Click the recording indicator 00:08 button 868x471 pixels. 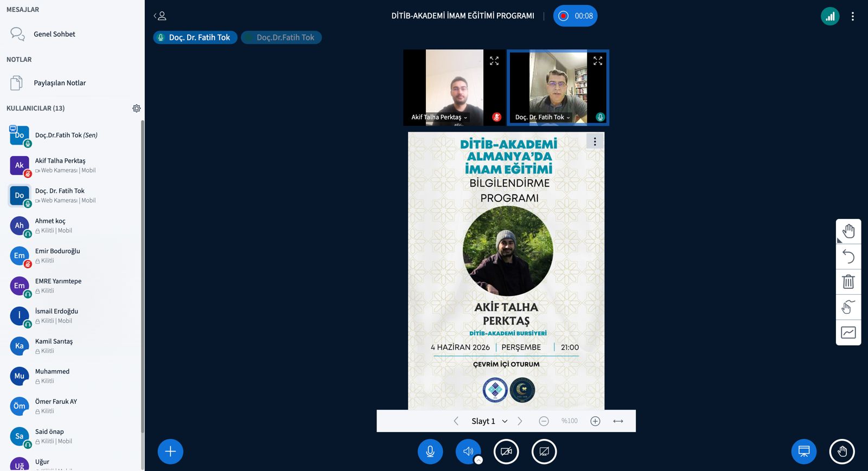click(575, 16)
